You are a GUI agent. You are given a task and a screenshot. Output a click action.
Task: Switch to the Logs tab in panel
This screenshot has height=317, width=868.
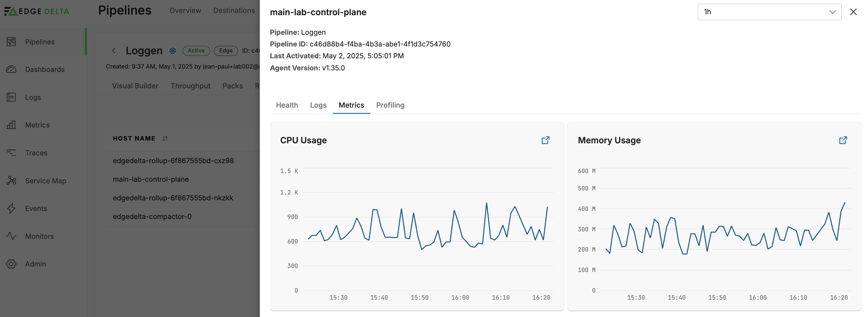pos(318,105)
